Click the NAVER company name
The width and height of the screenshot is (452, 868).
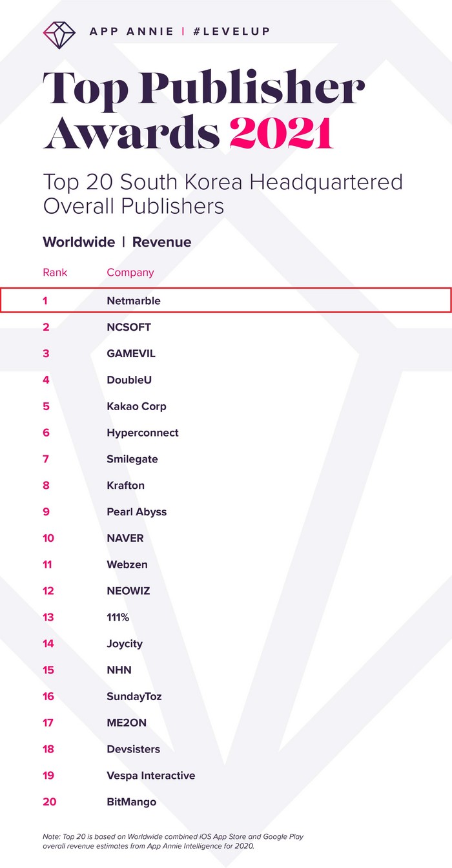click(125, 538)
